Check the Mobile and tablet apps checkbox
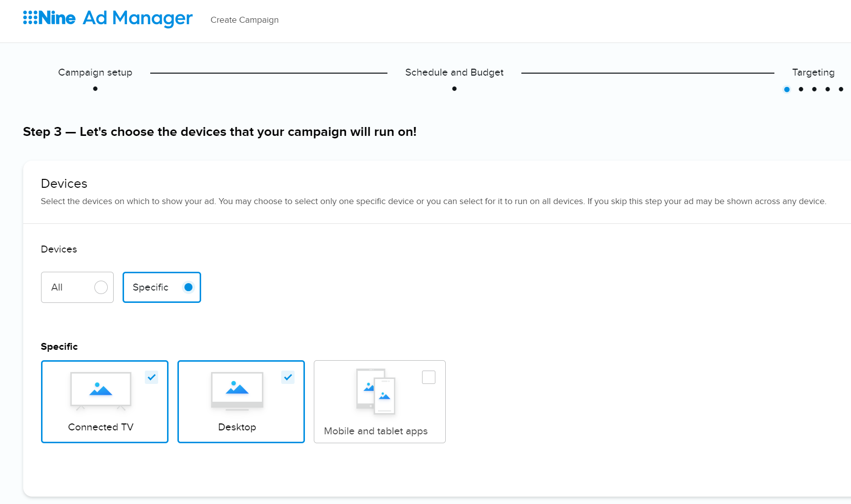Viewport: 851px width, 504px height. [429, 377]
